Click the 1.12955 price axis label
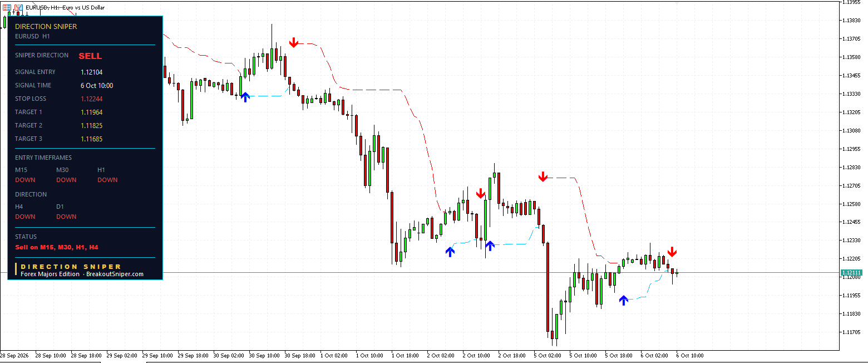868x363 pixels. (x=852, y=149)
